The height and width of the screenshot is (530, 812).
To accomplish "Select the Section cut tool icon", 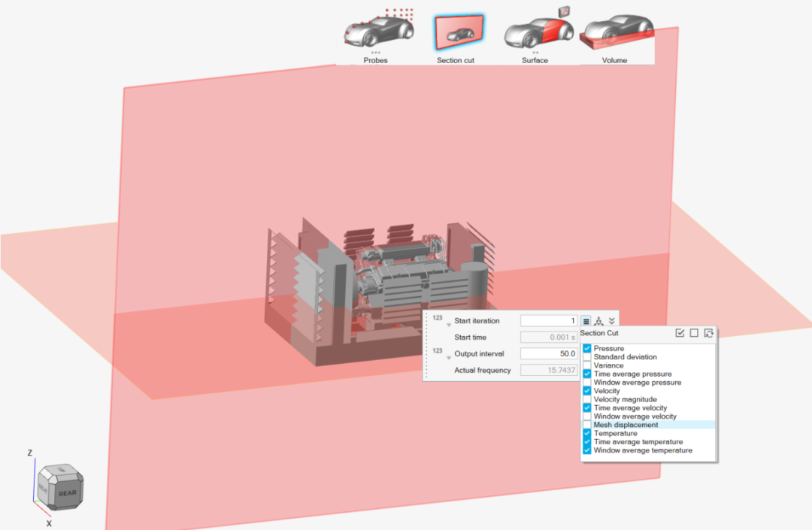I will (458, 32).
